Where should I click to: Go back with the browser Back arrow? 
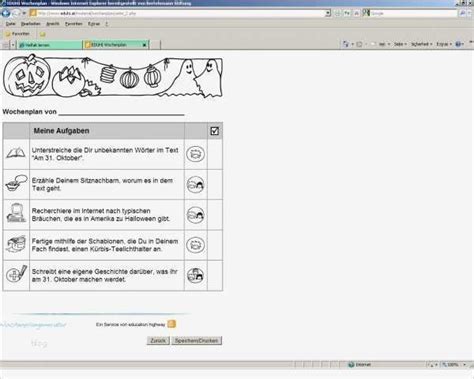[6, 13]
